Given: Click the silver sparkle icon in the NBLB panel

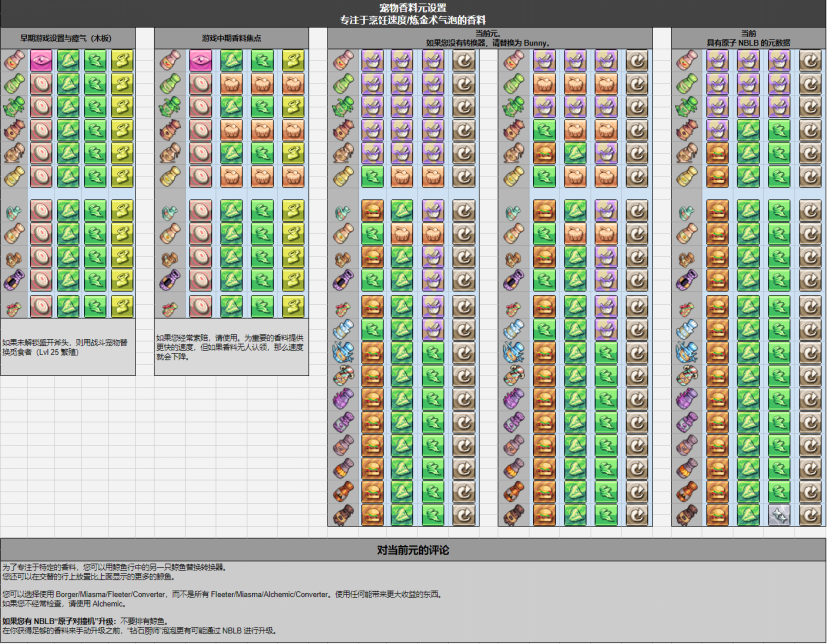Looking at the screenshot, I should coord(779,515).
